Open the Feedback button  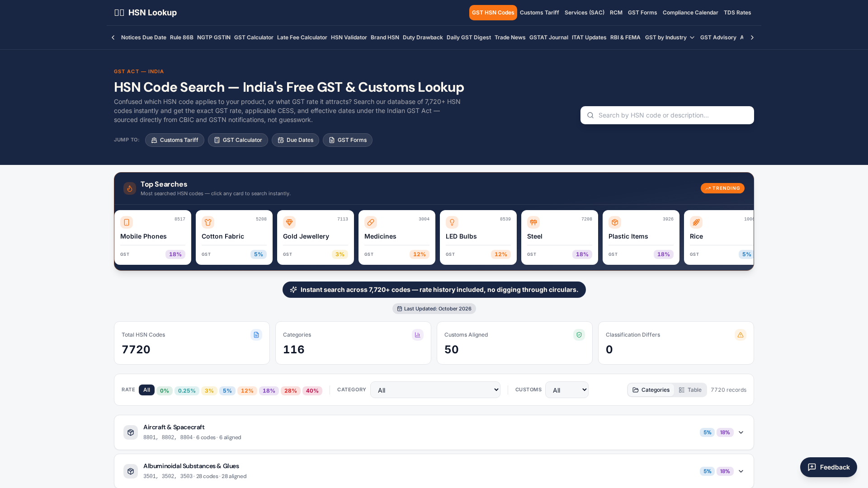click(829, 467)
